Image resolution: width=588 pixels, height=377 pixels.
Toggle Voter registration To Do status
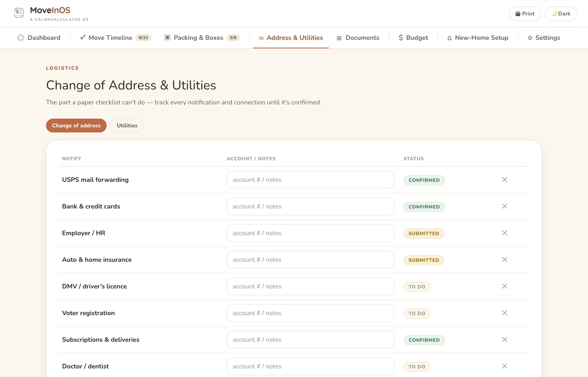417,313
